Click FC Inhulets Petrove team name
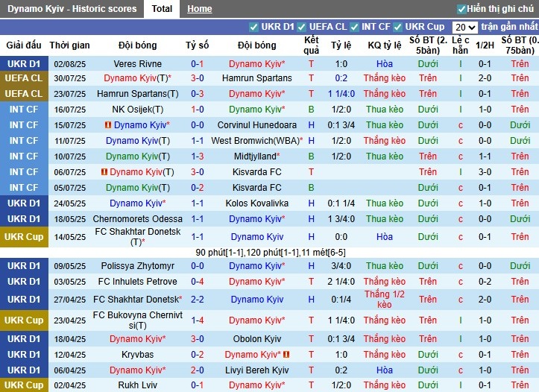The width and height of the screenshot is (539, 392). click(x=137, y=282)
